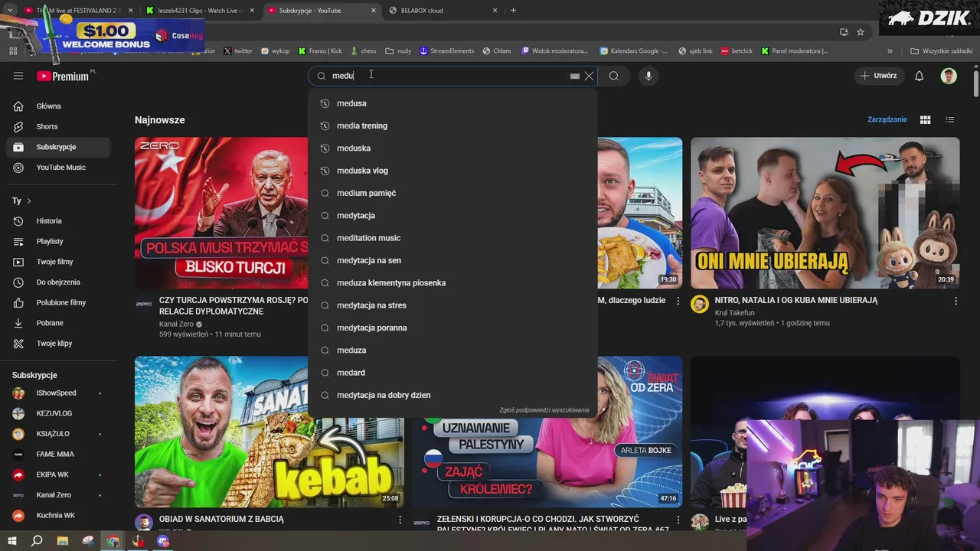Select Subskrypcje in sidebar
The width and height of the screenshot is (980, 551).
[x=59, y=147]
